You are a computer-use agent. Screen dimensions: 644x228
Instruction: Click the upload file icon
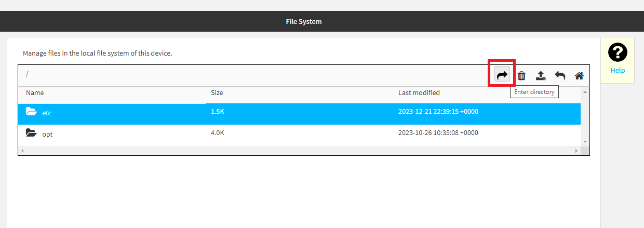[541, 76]
